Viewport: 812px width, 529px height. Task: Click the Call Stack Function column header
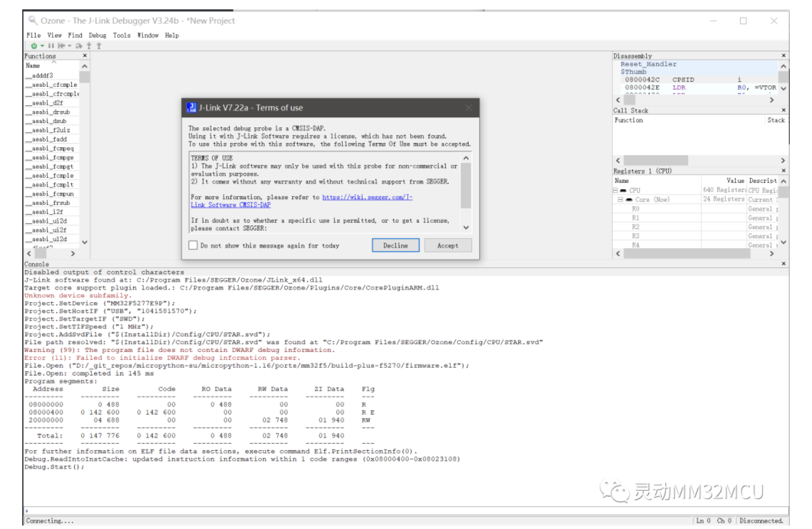(689, 120)
